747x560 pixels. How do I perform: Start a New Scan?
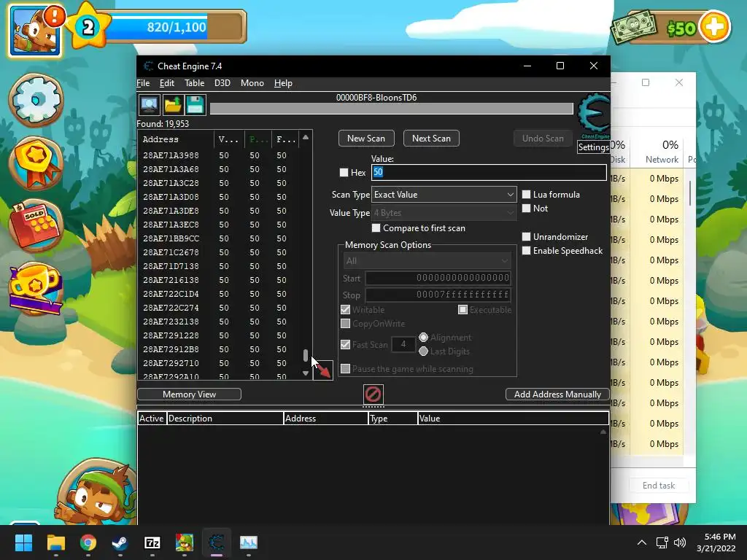pos(366,138)
